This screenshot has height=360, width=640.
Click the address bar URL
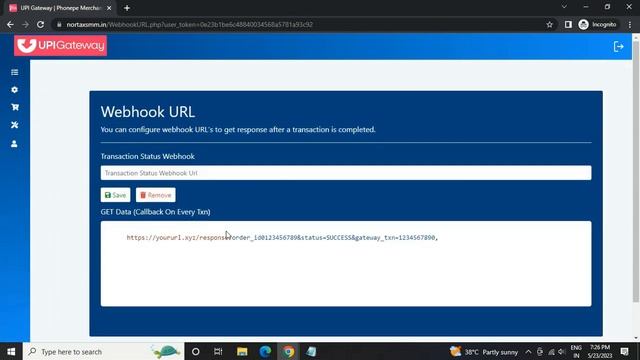click(190, 24)
